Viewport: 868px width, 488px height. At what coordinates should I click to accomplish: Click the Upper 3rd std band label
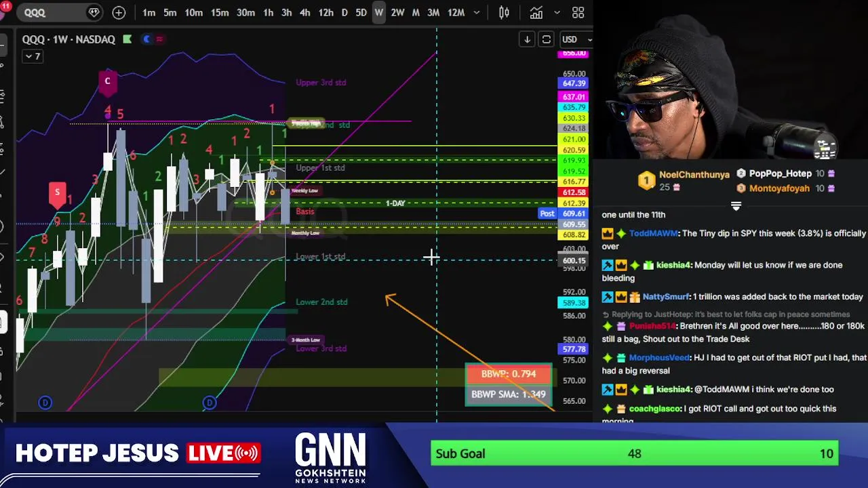(x=321, y=83)
